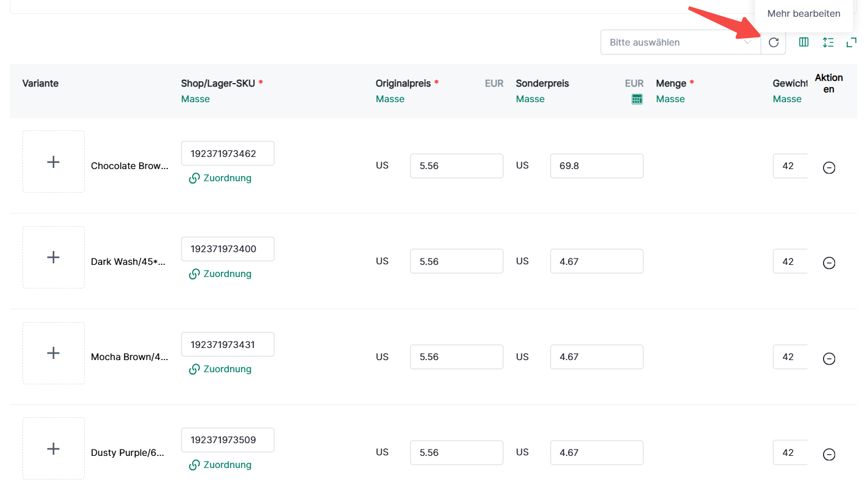Remove the Dark Wash variant row

(x=829, y=263)
